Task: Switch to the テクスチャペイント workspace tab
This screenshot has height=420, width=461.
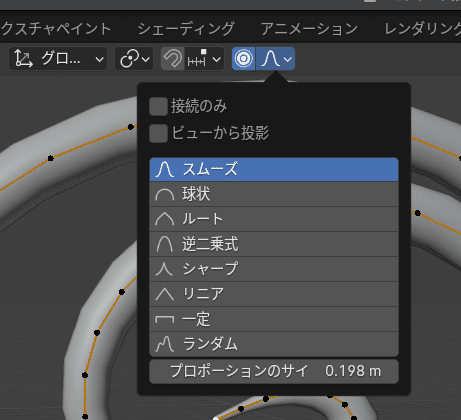Action: tap(55, 29)
